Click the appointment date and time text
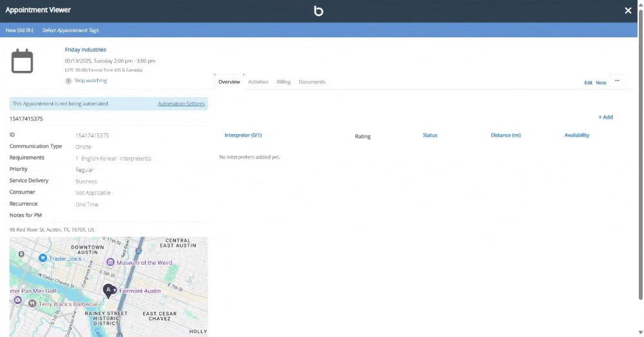Viewport: 644px width, 337px height. (110, 61)
